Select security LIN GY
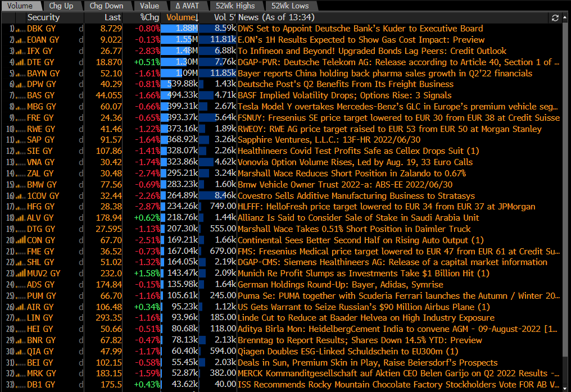Screen dimensions: 571x392 click(40, 318)
